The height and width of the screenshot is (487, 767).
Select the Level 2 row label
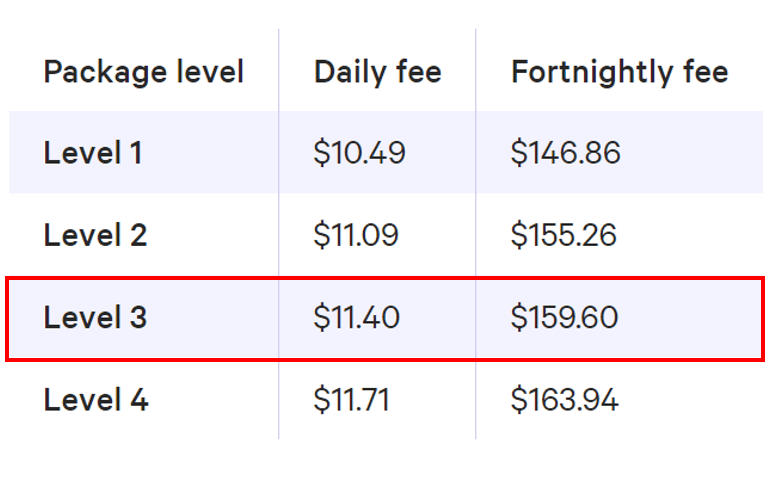[95, 235]
